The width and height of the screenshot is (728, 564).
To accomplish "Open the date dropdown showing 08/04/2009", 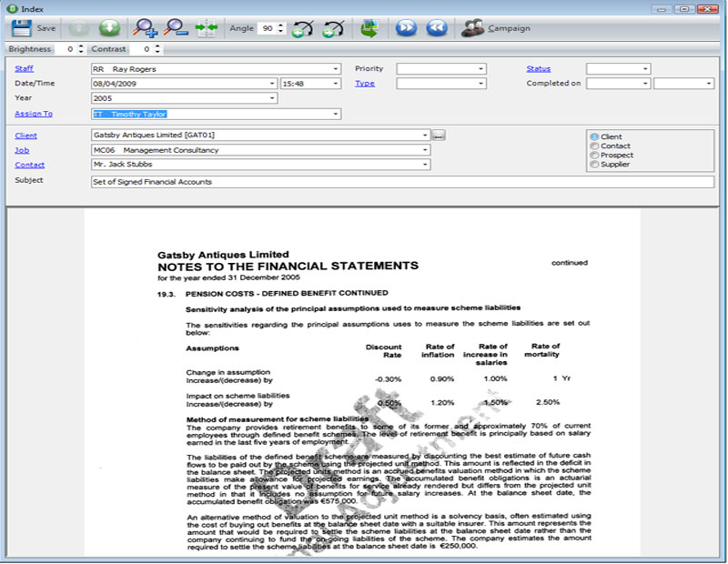I will click(272, 84).
